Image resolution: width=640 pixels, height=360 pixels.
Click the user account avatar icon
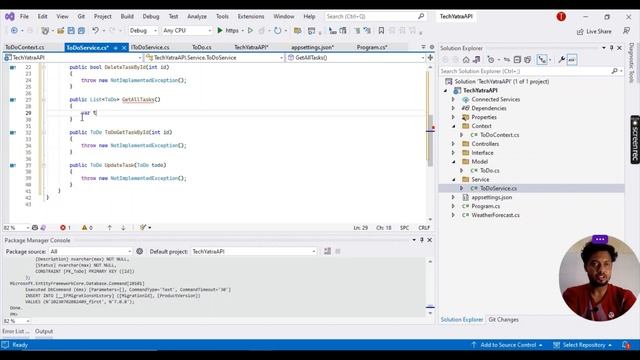click(x=561, y=17)
